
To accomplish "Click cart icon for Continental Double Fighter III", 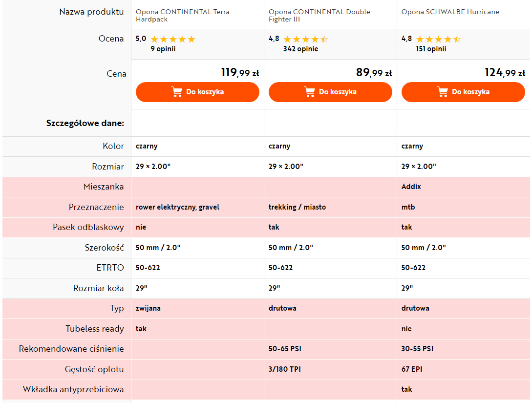I will [x=309, y=92].
